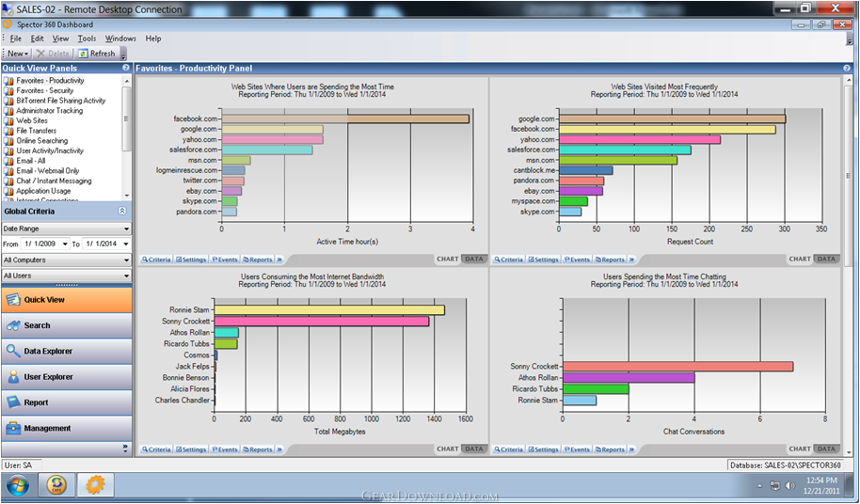Click the Application Usage panel icon
Viewport: 860px width, 504px height.
coord(8,191)
